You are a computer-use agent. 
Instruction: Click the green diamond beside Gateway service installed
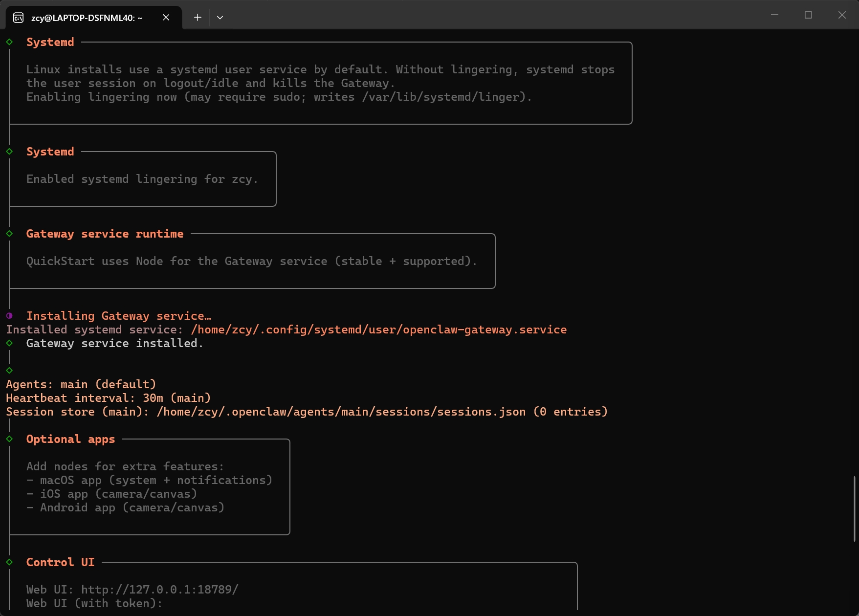(x=9, y=343)
